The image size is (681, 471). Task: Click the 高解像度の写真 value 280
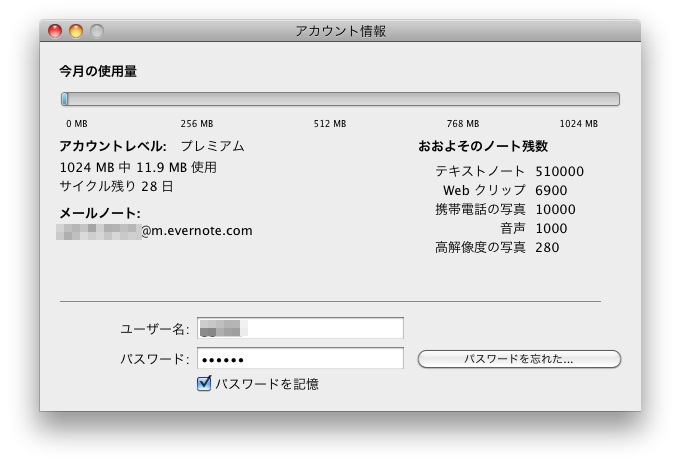tap(547, 247)
